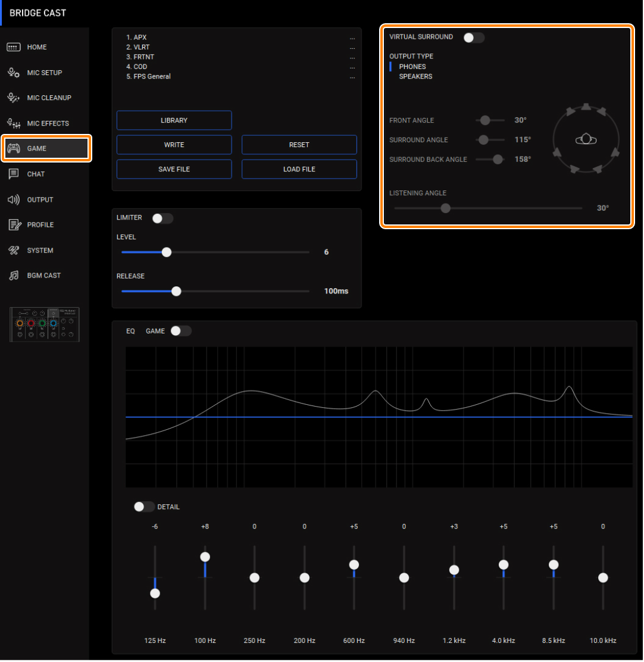Click the 125 Hz EQ band slider knob
The height and width of the screenshot is (662, 644).
pos(155,593)
